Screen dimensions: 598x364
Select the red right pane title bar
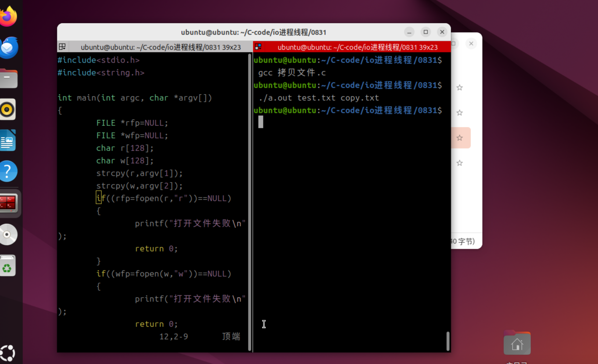click(x=357, y=47)
